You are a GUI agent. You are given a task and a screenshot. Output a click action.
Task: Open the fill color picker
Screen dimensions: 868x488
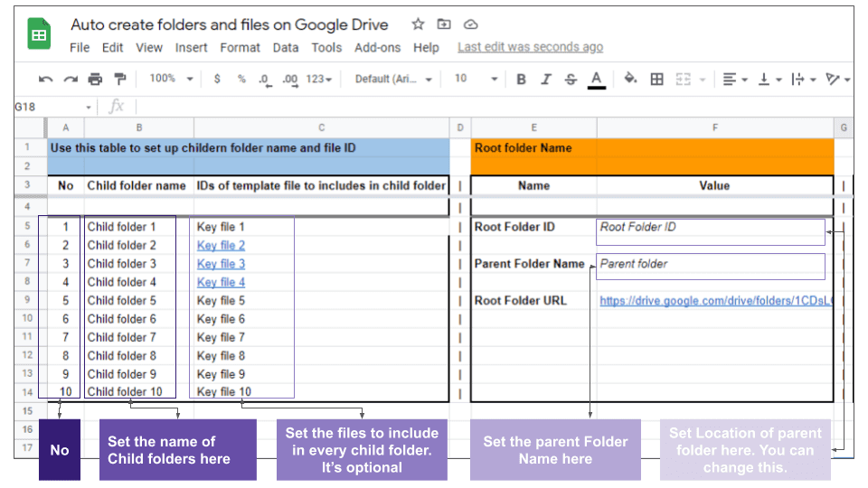631,80
